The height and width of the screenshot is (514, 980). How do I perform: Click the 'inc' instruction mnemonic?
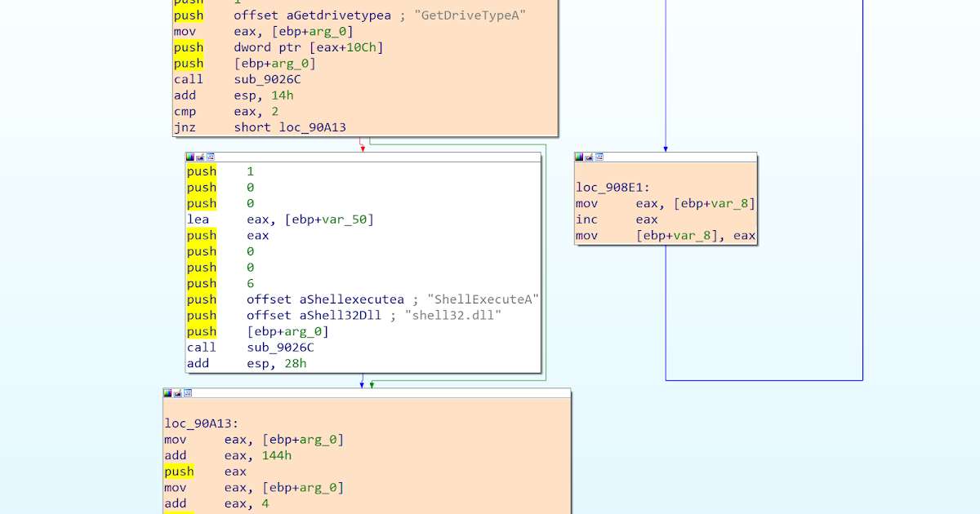pos(586,219)
